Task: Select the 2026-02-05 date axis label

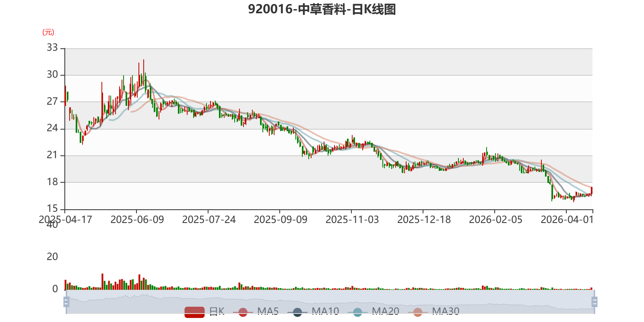Action: (495, 220)
